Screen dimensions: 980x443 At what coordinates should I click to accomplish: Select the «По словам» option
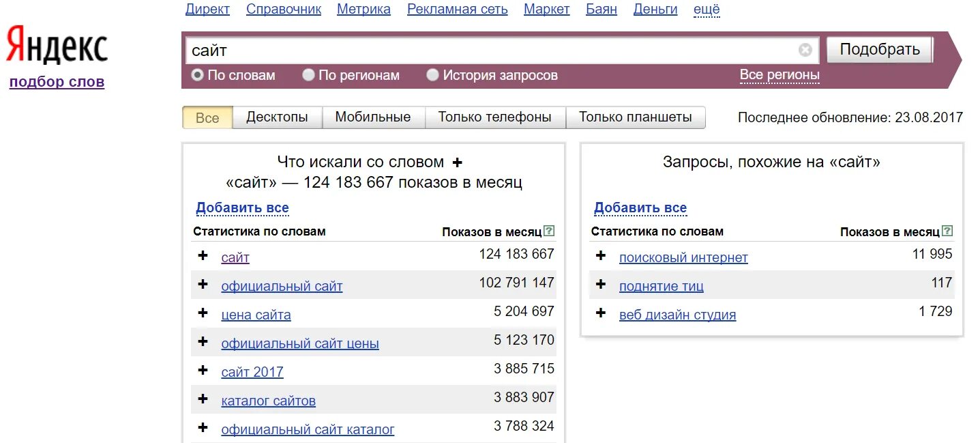(197, 75)
